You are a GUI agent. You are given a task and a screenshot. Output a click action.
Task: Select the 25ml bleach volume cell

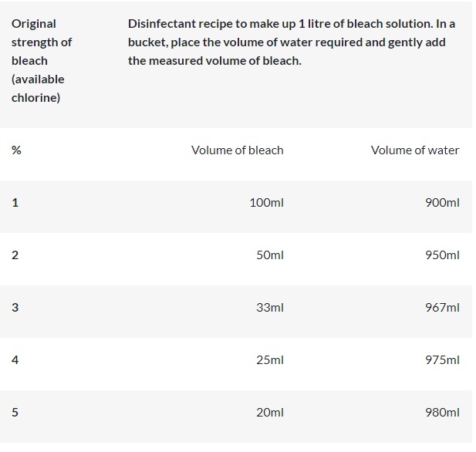(x=269, y=360)
